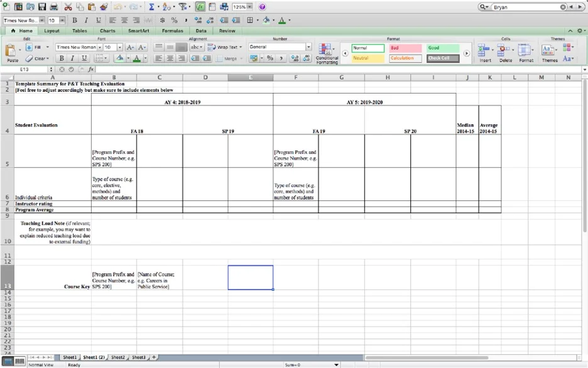Apply the Check Cell style
The height and width of the screenshot is (368, 588).
coord(443,58)
